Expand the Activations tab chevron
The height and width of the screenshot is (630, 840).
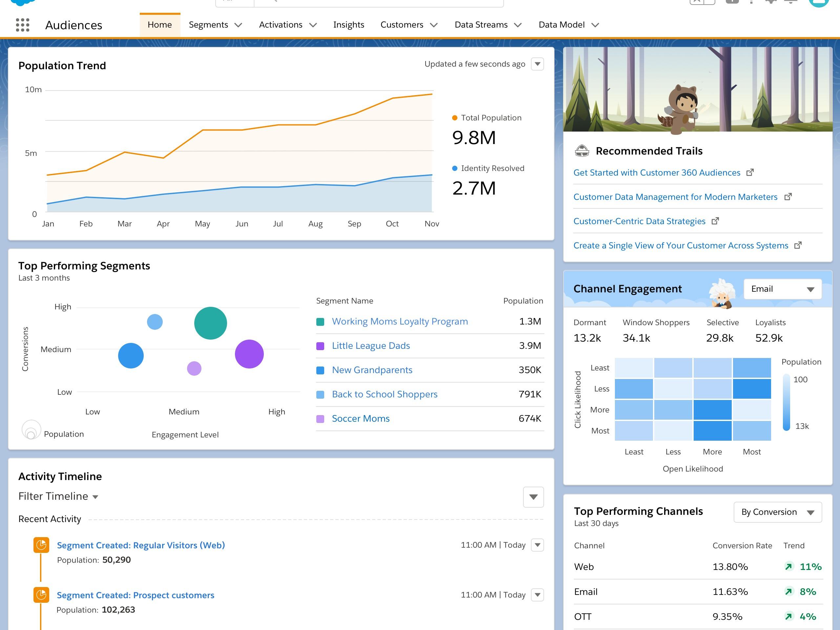coord(313,25)
